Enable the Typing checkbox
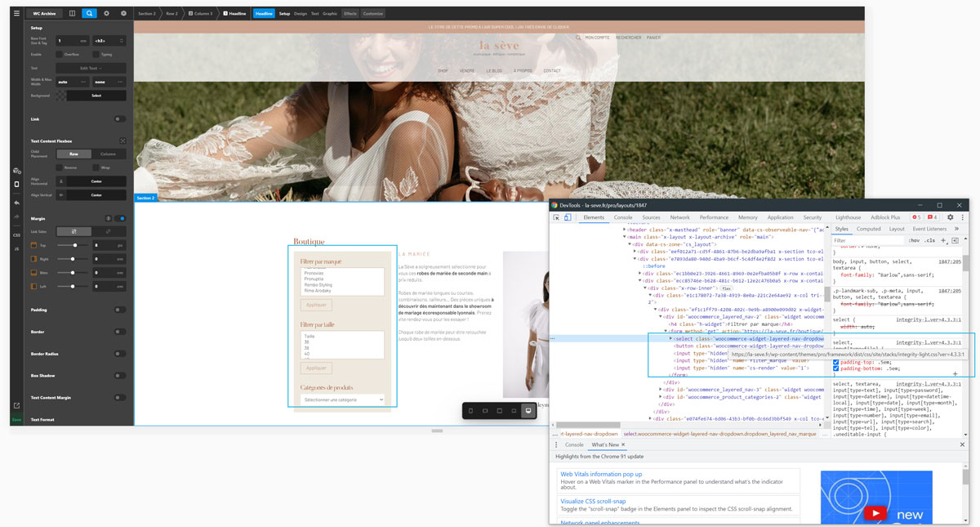 coord(95,54)
